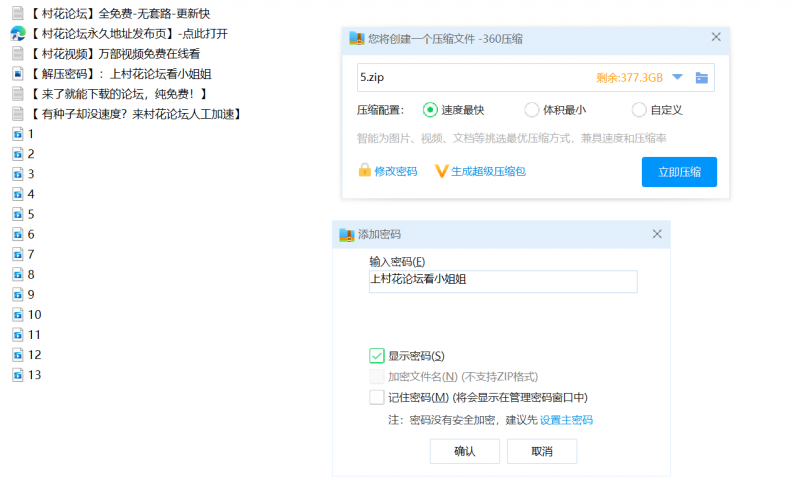This screenshot has height=494, width=800.
Task: Enable the 记住密码 checkbox
Action: (x=377, y=397)
